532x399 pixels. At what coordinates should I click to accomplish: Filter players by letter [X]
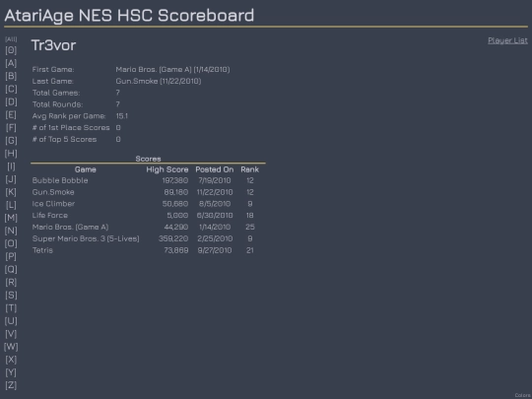pos(11,360)
